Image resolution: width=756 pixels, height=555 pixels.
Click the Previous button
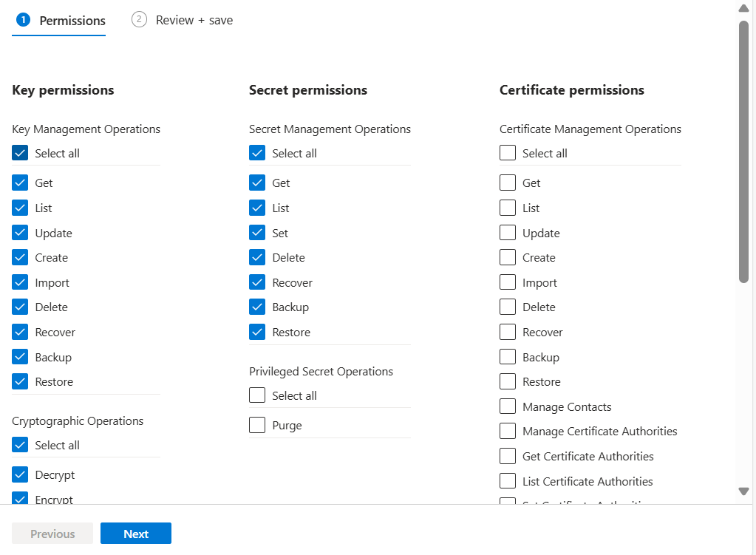pyautogui.click(x=52, y=534)
